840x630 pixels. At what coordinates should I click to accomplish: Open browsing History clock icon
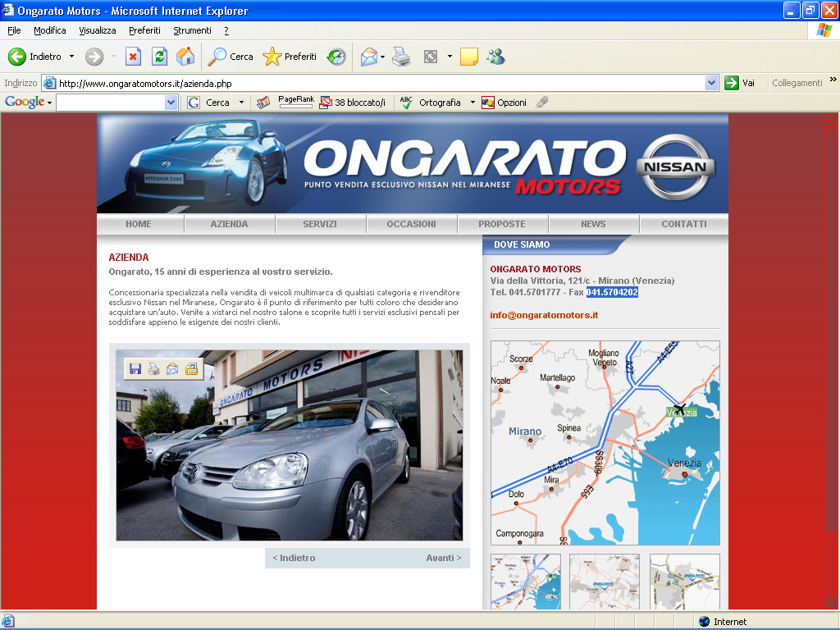tap(336, 57)
